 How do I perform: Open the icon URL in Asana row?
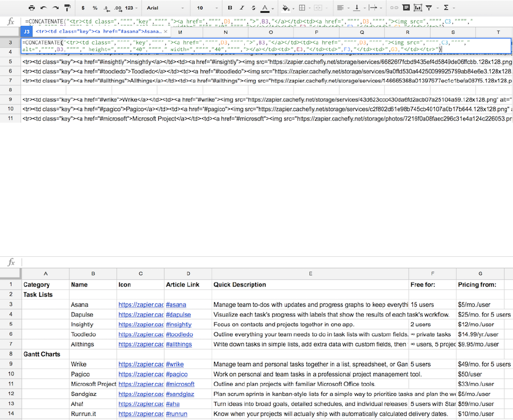tap(141, 305)
